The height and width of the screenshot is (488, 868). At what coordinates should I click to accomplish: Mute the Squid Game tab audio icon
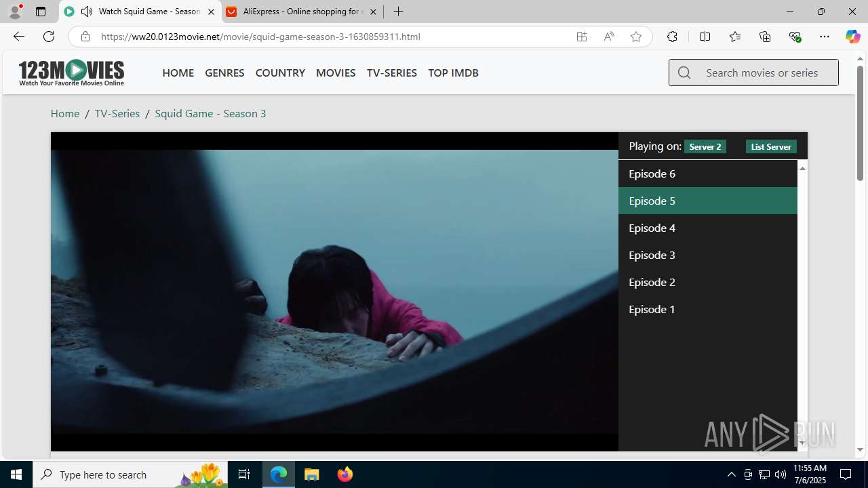[87, 12]
